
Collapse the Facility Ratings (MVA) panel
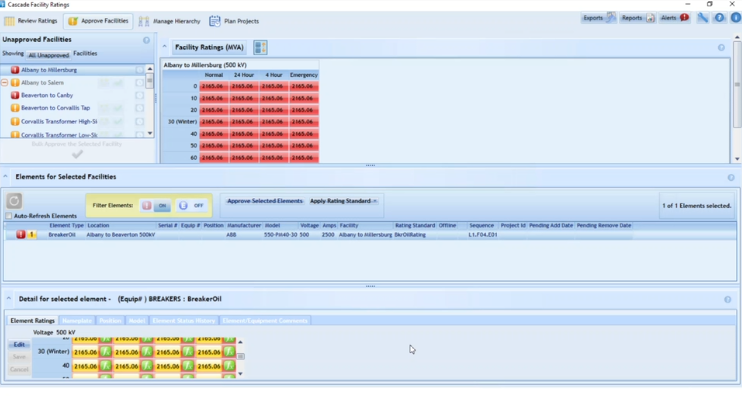[164, 47]
